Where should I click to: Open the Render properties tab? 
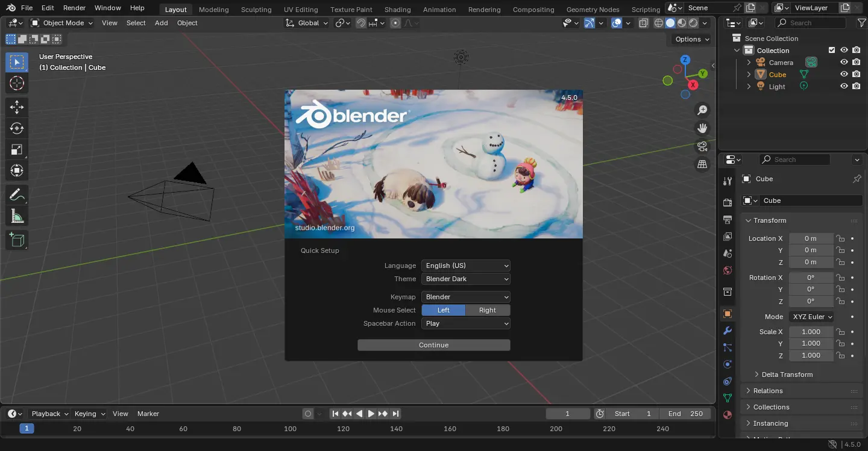[728, 202]
